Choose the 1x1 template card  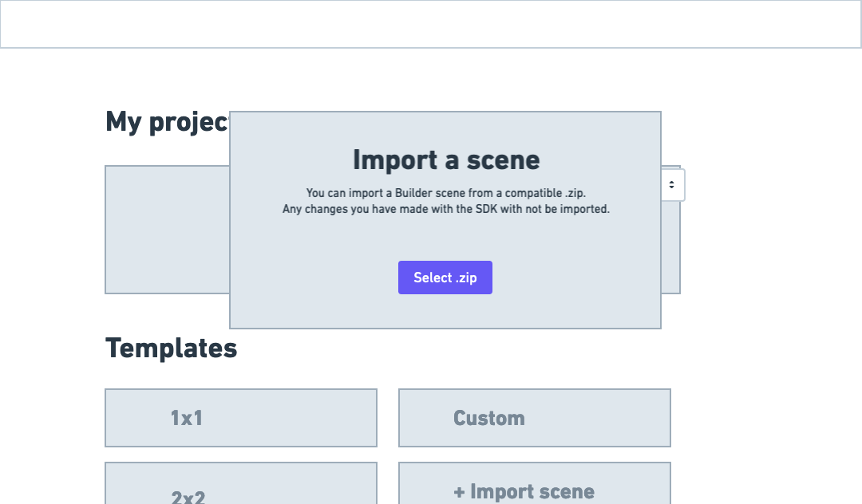[241, 418]
